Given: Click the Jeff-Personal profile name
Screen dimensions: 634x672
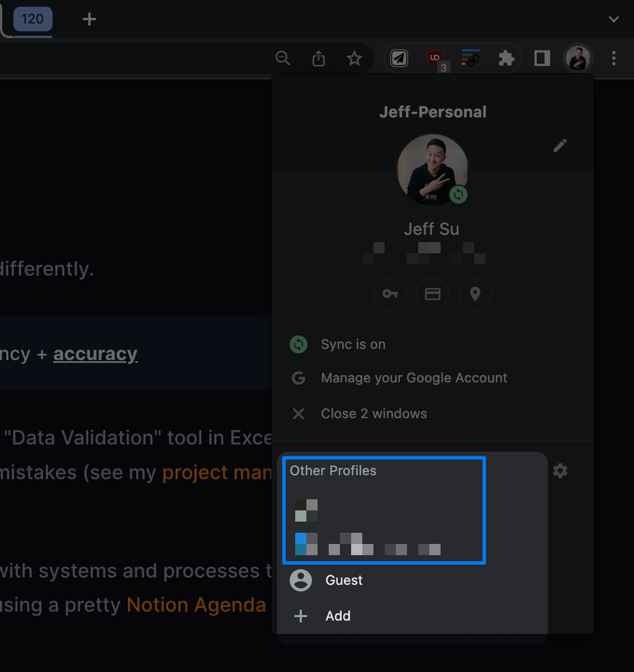Looking at the screenshot, I should (x=433, y=112).
